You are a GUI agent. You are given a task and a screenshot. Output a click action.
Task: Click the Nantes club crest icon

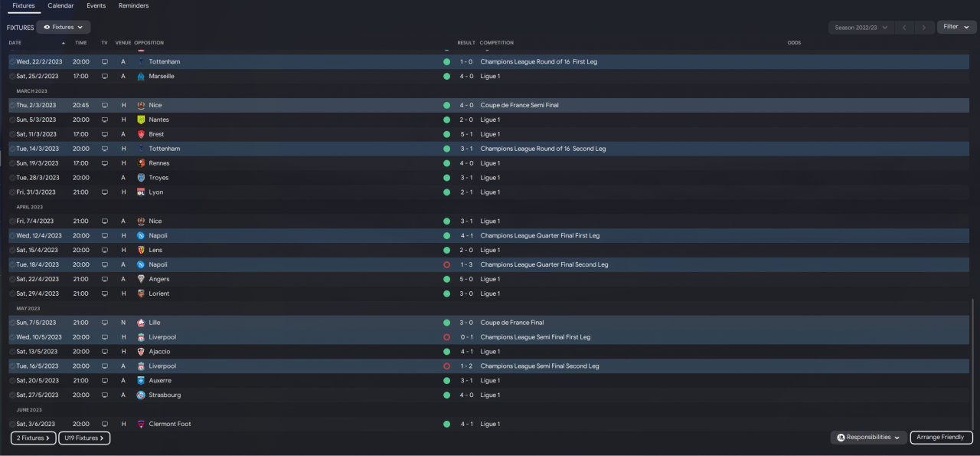(x=141, y=120)
